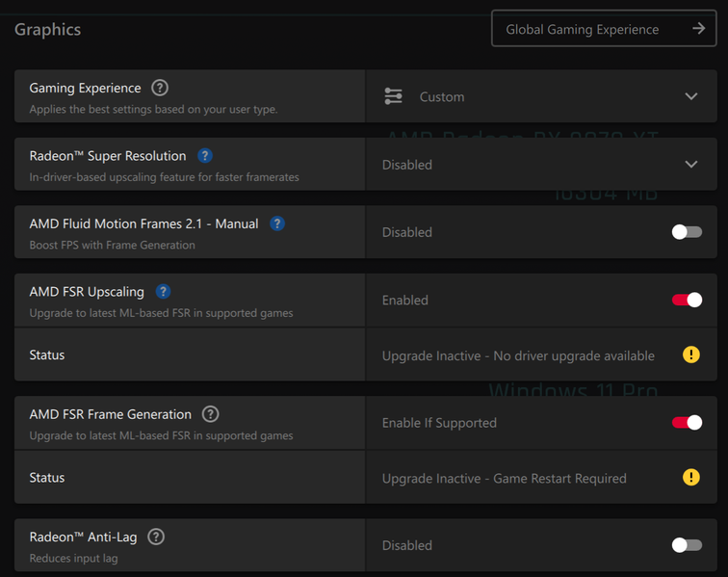The height and width of the screenshot is (577, 728).
Task: Open the Radeon Anti-Lag help icon
Action: point(156,537)
